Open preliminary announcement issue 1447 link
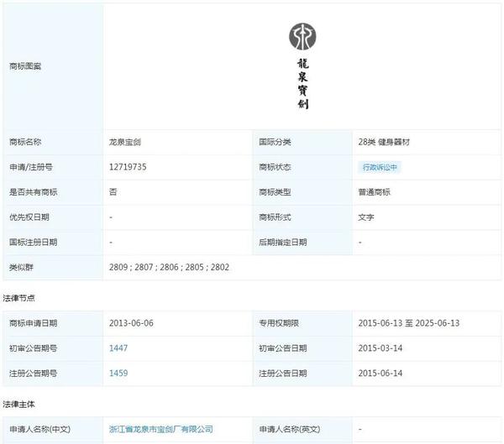The width and height of the screenshot is (504, 444). [118, 348]
